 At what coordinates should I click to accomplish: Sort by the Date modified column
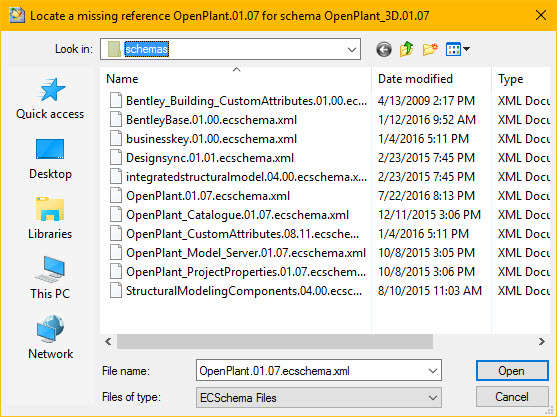[x=415, y=79]
